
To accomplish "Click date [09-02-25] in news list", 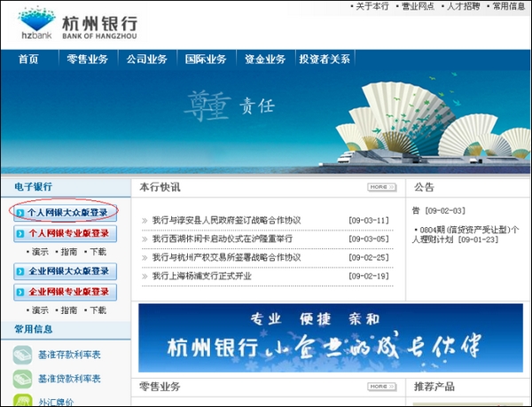I will click(369, 257).
